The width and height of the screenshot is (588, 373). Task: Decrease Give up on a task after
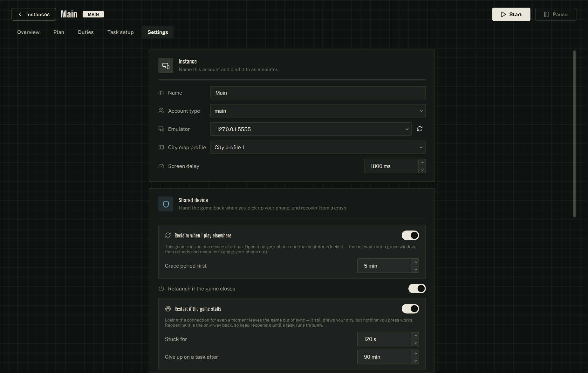[416, 361]
